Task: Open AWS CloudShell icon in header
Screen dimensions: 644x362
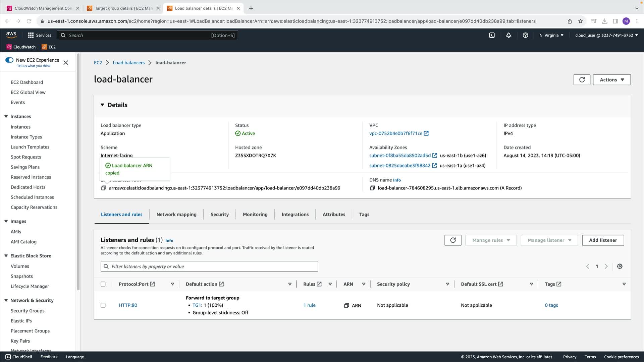Action: [492, 35]
